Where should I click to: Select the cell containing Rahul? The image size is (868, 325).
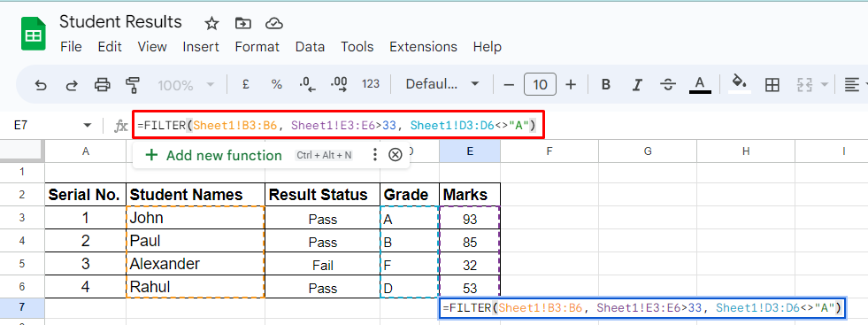[x=196, y=287]
